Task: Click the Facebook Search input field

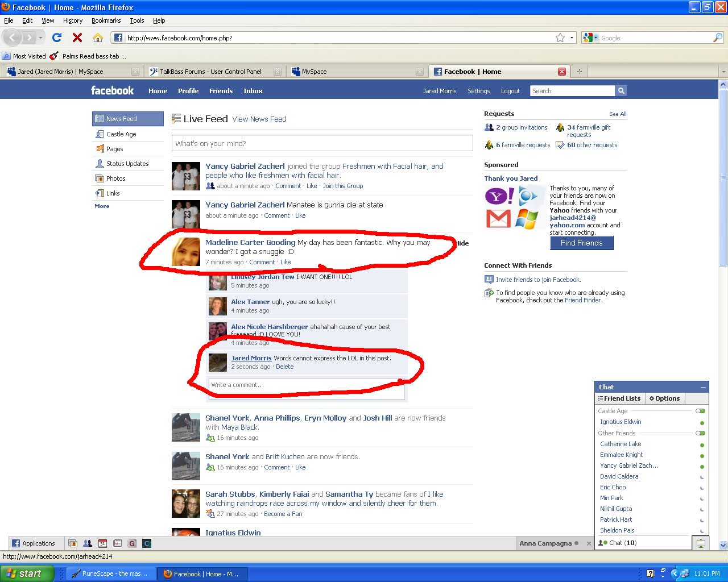Action: click(573, 91)
